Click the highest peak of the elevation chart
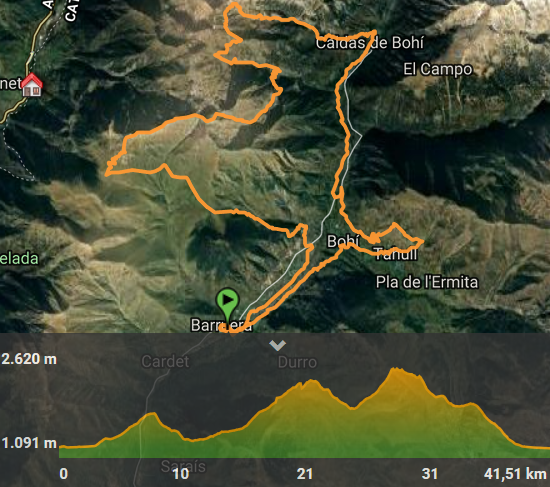The image size is (550, 487). pyautogui.click(x=396, y=369)
